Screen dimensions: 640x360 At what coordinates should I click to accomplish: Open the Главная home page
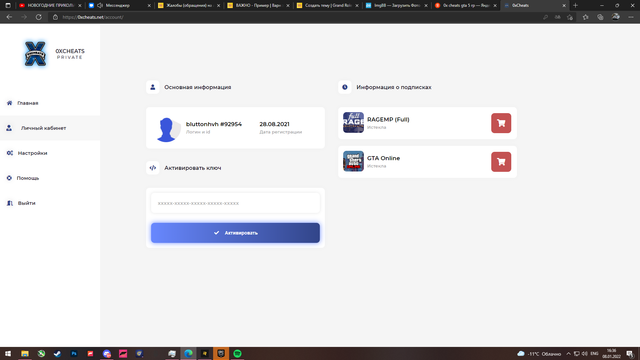(x=27, y=103)
